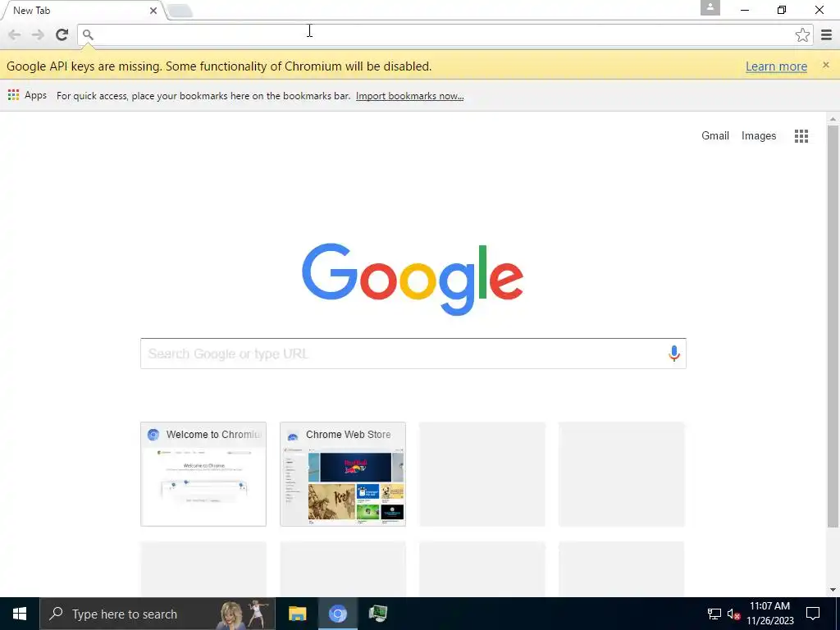Open the Learn more link
This screenshot has height=630, width=840.
click(x=776, y=66)
